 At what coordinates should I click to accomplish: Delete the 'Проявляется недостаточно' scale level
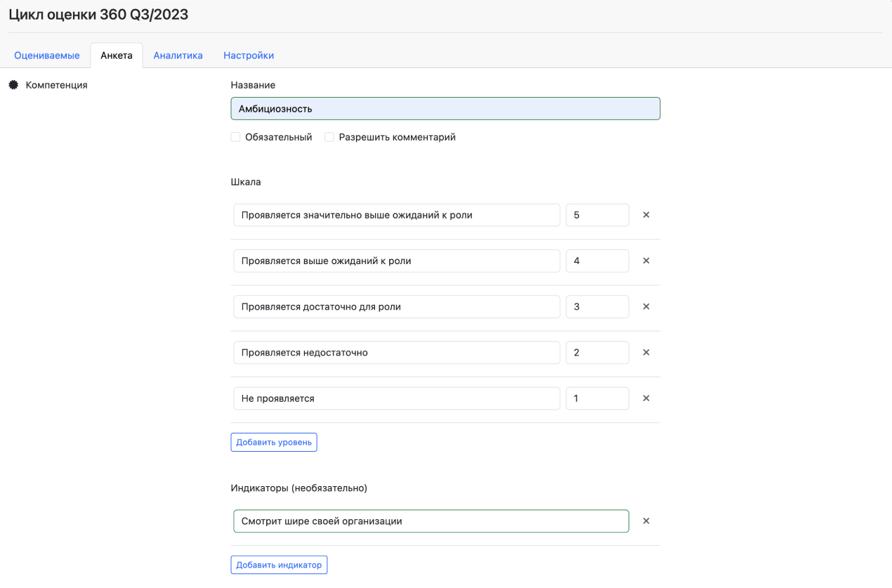[x=646, y=353]
